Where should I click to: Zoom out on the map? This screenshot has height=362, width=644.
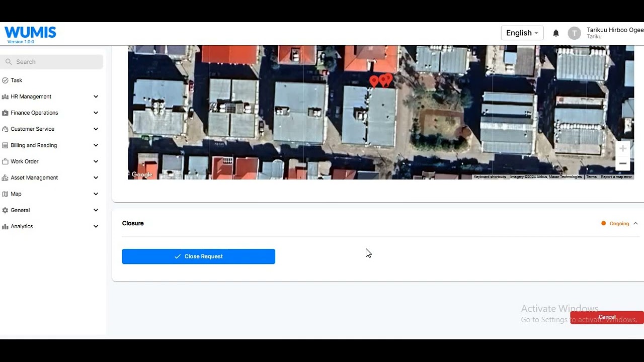point(623,163)
